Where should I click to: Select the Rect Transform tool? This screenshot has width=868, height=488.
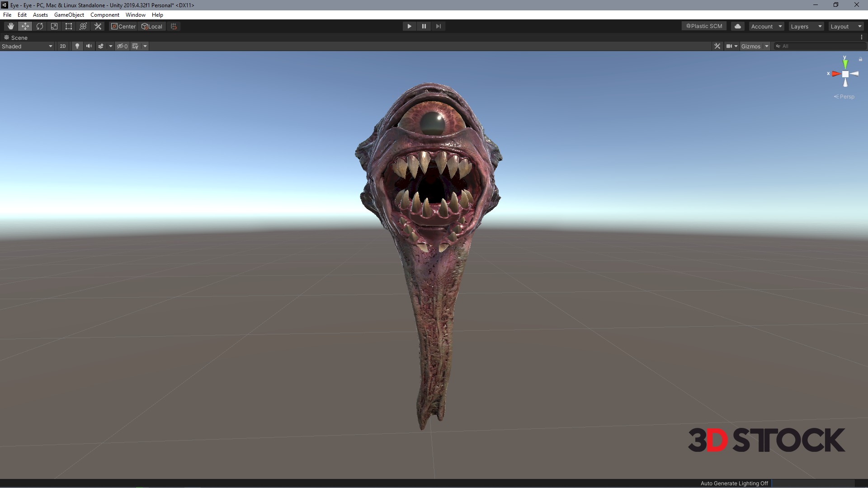coord(69,26)
